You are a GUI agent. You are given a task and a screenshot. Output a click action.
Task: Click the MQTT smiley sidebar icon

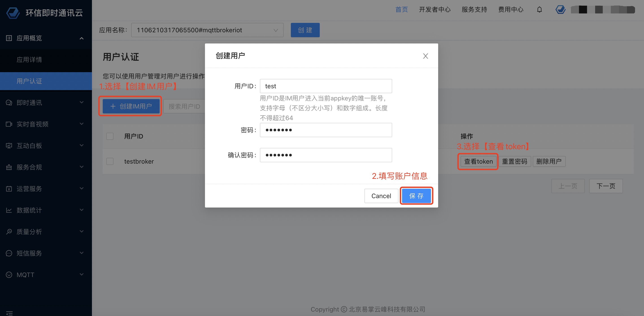click(x=9, y=275)
